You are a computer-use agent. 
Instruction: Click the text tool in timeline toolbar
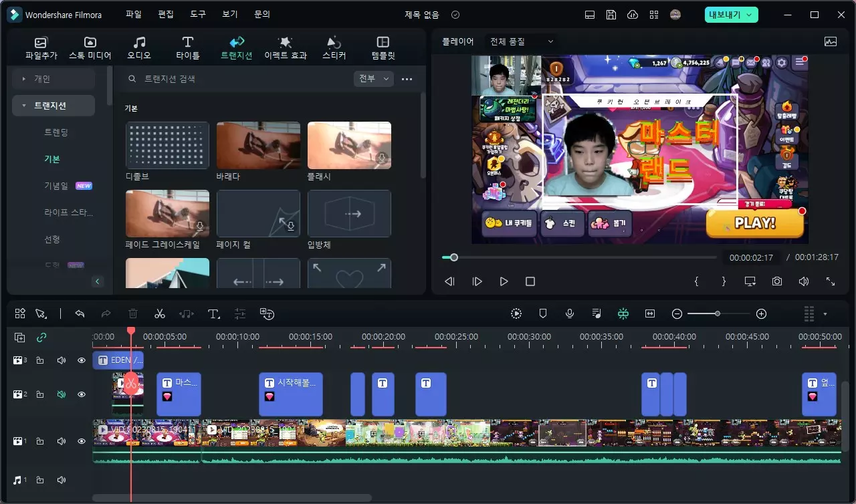click(x=213, y=313)
